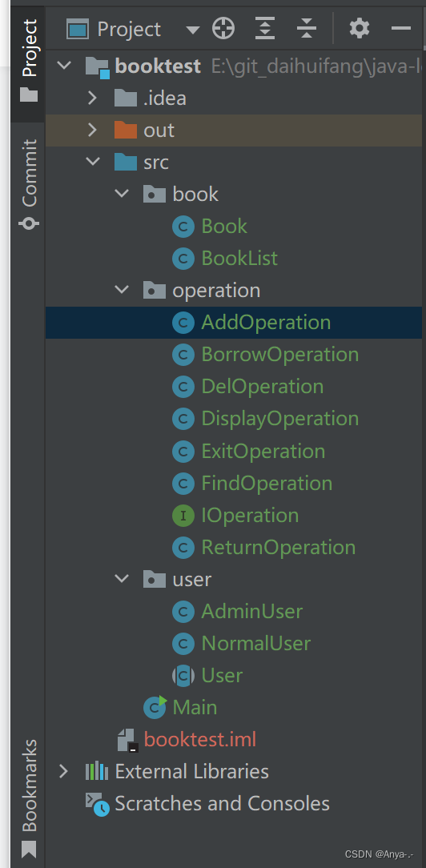The image size is (426, 868).
Task: Collapse the operation package
Action: (x=121, y=290)
